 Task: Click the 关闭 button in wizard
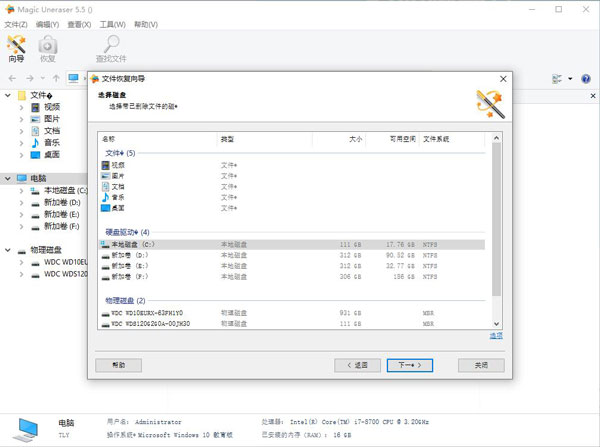[481, 365]
